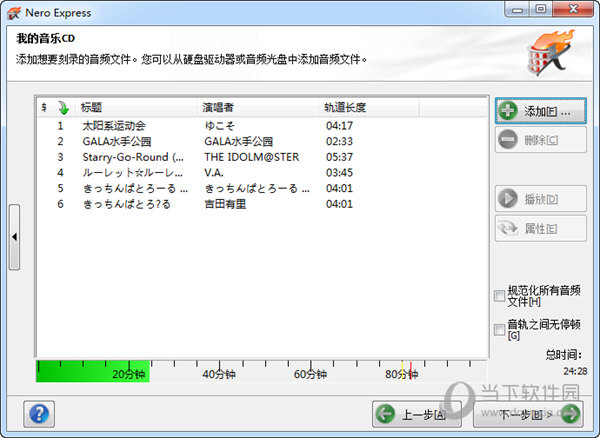Screen dimensions: 600x438
Task: Click the 40分钟 mark on capacity scale
Action: 219,374
